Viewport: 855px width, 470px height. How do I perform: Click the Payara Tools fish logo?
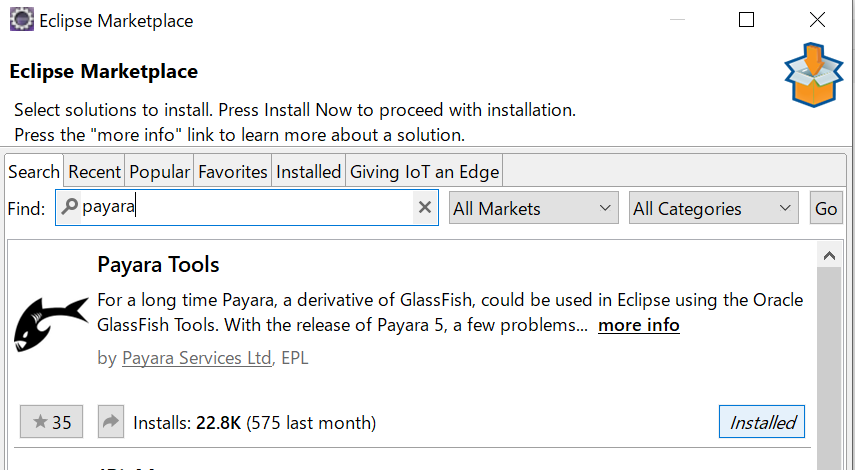51,324
